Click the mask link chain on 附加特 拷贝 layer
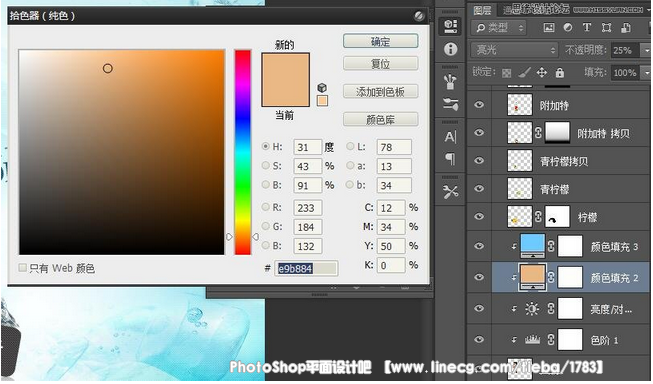This screenshot has width=653, height=384. (538, 133)
